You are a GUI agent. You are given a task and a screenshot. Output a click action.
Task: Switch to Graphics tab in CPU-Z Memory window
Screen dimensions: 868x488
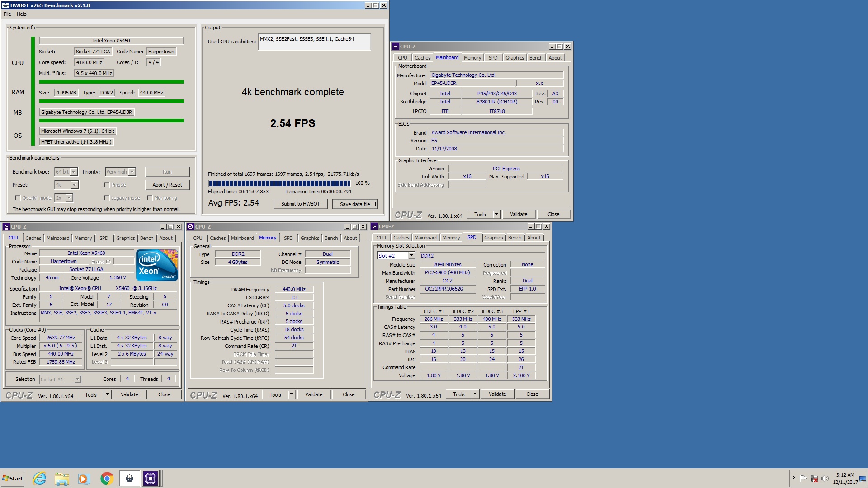coord(310,238)
